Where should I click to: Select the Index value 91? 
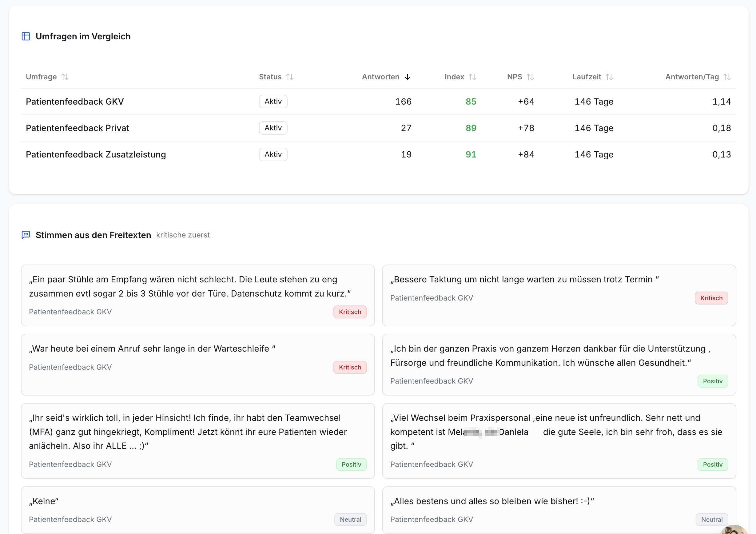coord(471,154)
